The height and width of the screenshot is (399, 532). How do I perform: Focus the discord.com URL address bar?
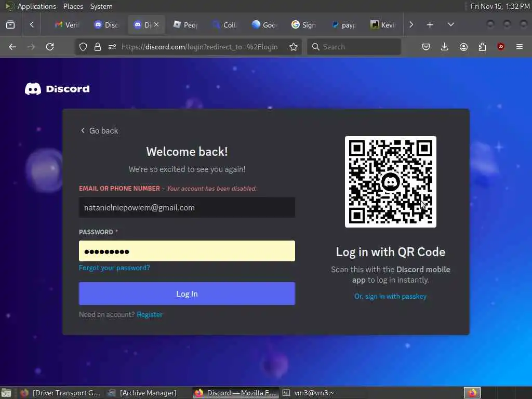(199, 47)
